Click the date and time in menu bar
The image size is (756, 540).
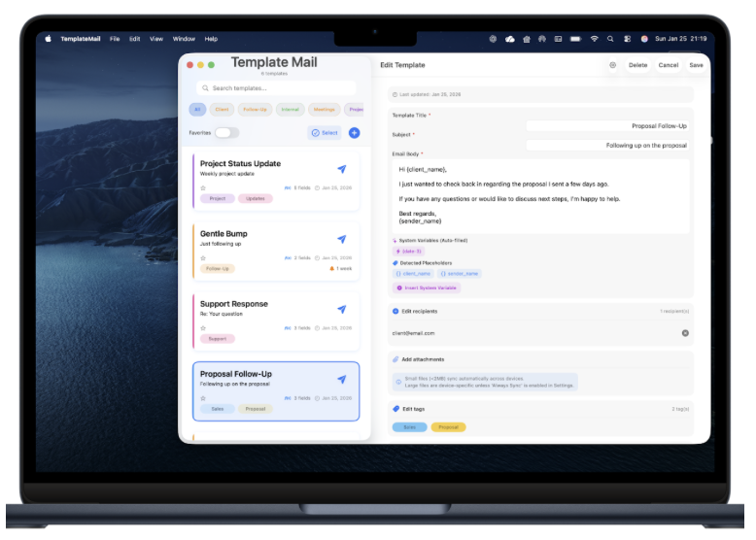click(680, 39)
